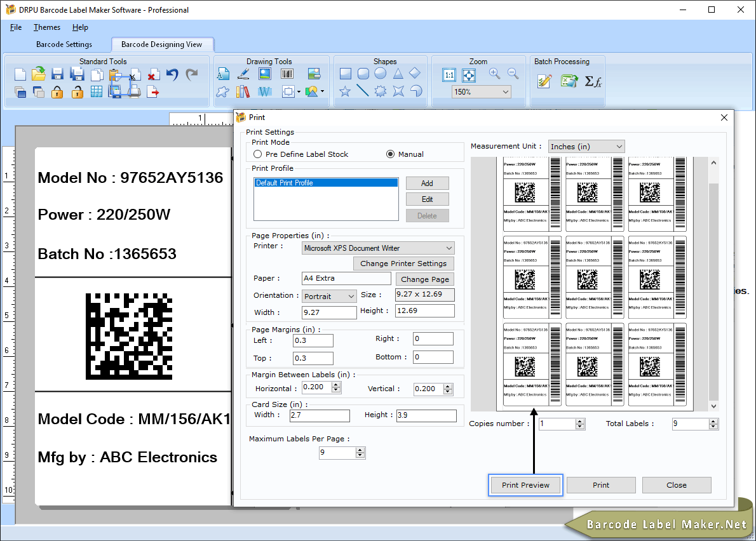Viewport: 756px width, 541px height.
Task: Click the export label icon
Action: click(x=153, y=91)
